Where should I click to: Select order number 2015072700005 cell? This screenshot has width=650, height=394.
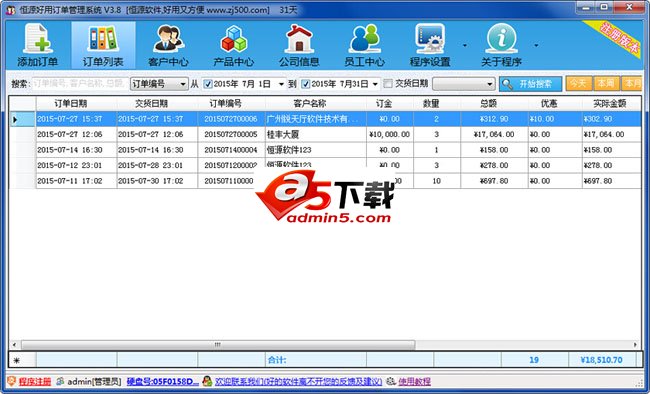pos(231,134)
